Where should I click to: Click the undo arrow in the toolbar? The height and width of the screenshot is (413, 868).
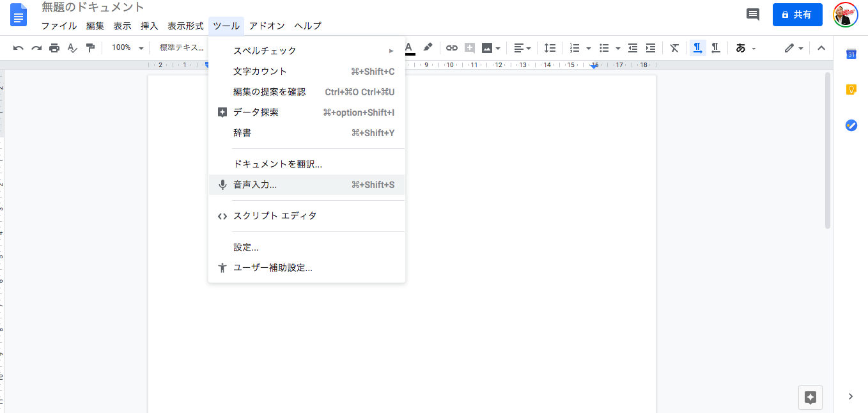tap(19, 48)
